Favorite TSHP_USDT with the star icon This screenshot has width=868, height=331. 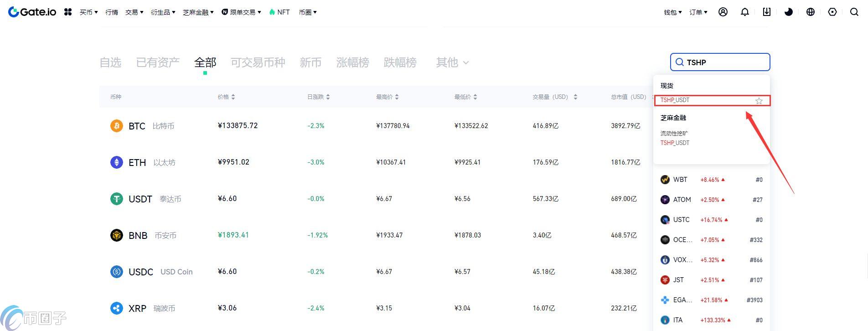coord(759,101)
